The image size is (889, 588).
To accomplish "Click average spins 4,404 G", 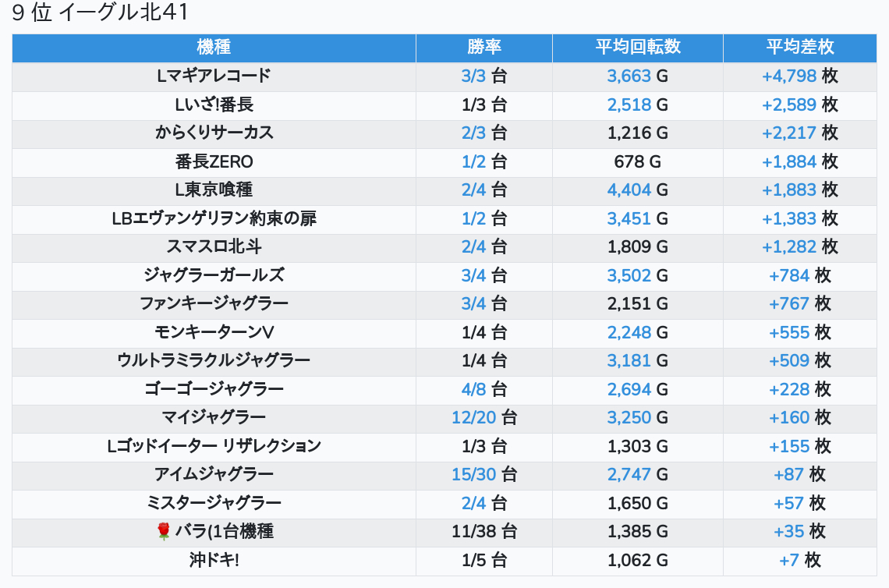I will pos(638,190).
